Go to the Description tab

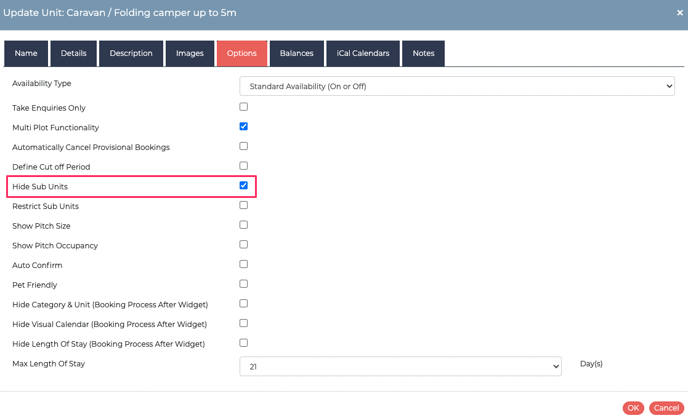pyautogui.click(x=131, y=53)
